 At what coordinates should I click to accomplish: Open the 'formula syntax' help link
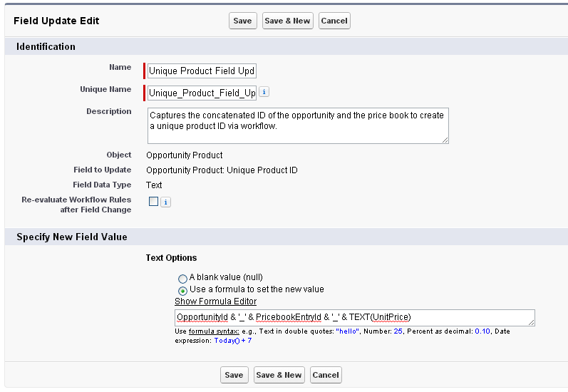point(204,331)
